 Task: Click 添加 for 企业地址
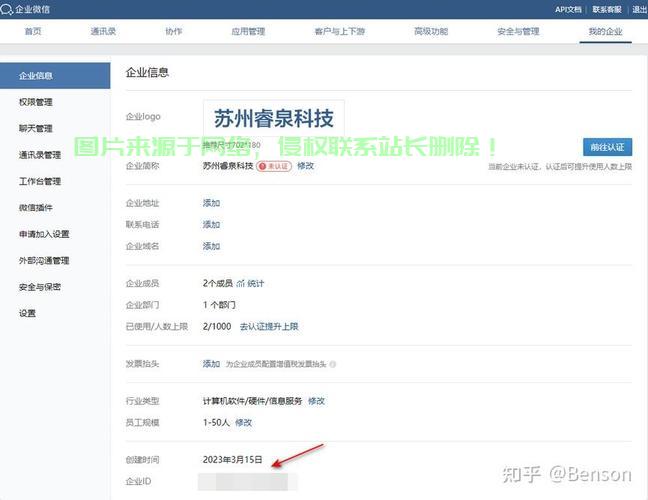(211, 203)
